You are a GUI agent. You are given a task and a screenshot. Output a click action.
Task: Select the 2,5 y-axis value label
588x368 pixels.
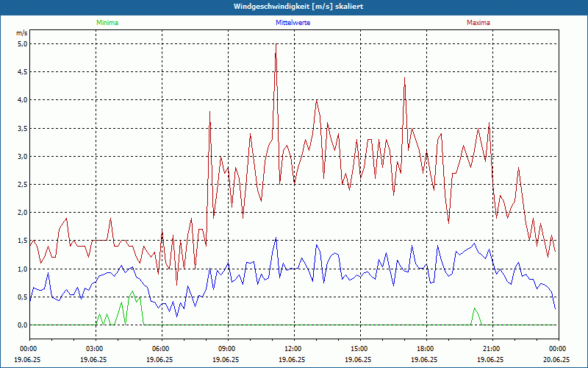coord(22,185)
